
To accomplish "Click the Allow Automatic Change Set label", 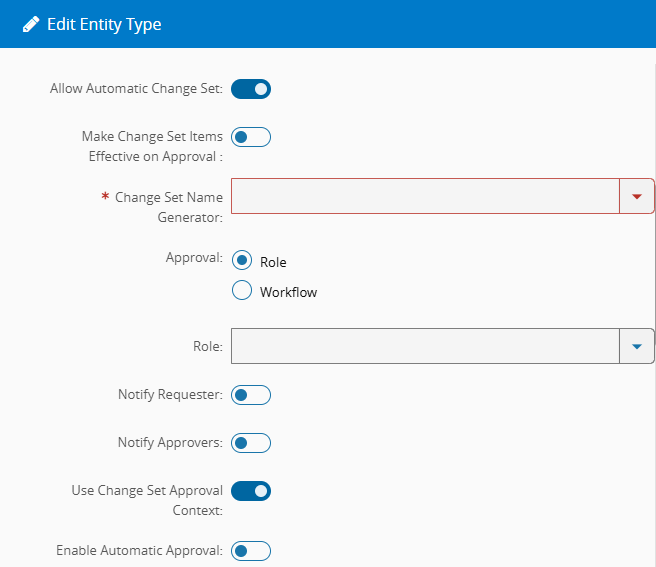I will click(x=136, y=89).
